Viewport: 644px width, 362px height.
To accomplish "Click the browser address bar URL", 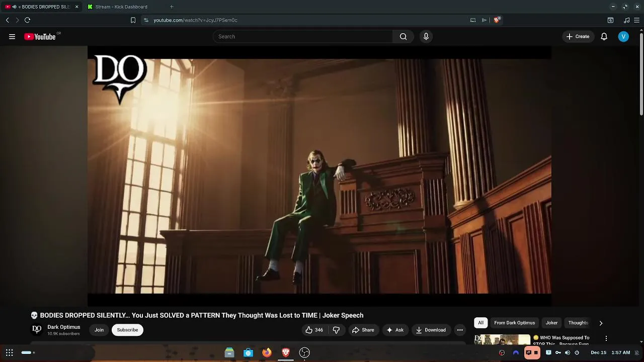I will 195,20.
